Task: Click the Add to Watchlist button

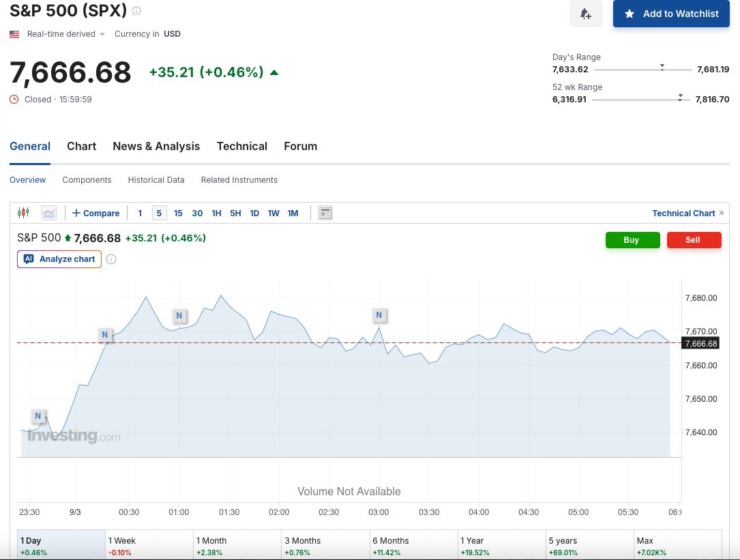Action: [671, 14]
